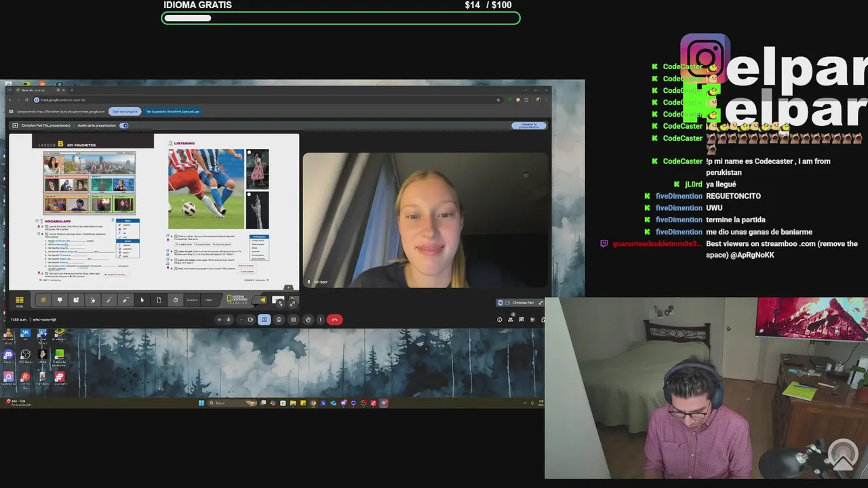Show the participants people panel
The height and width of the screenshot is (488, 868).
[511, 320]
